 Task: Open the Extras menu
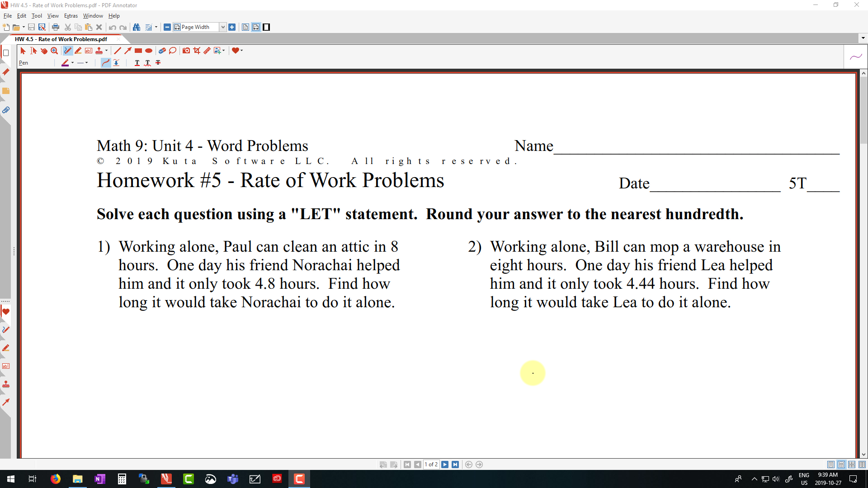click(x=71, y=16)
